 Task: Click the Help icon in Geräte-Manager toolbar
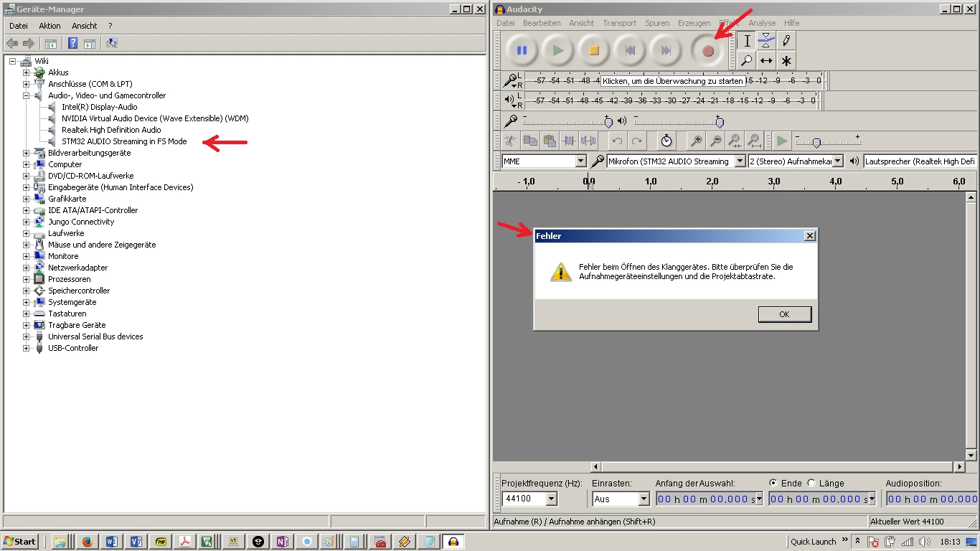pos(72,43)
